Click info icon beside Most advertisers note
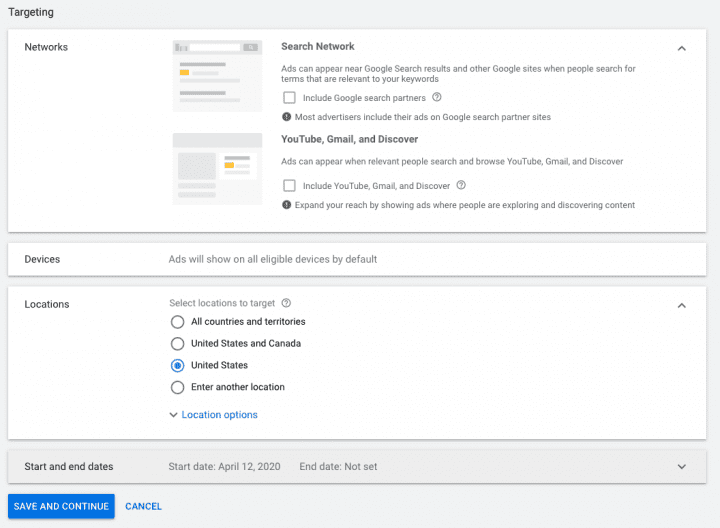 pyautogui.click(x=286, y=117)
